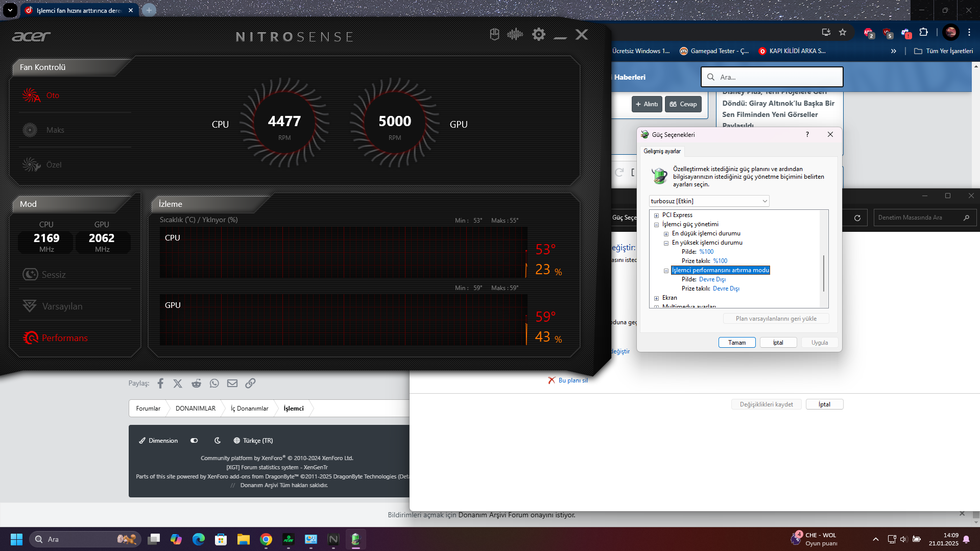Select Gelişmiş ayarlar tab

[662, 151]
